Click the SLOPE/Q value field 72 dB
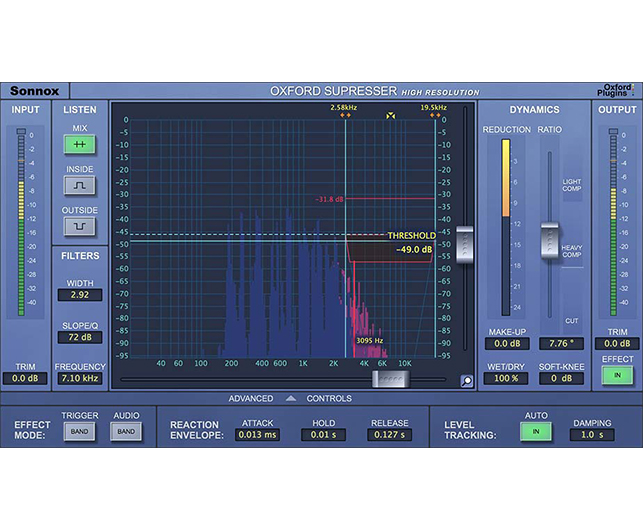Image resolution: width=643 pixels, height=531 pixels. coord(80,337)
